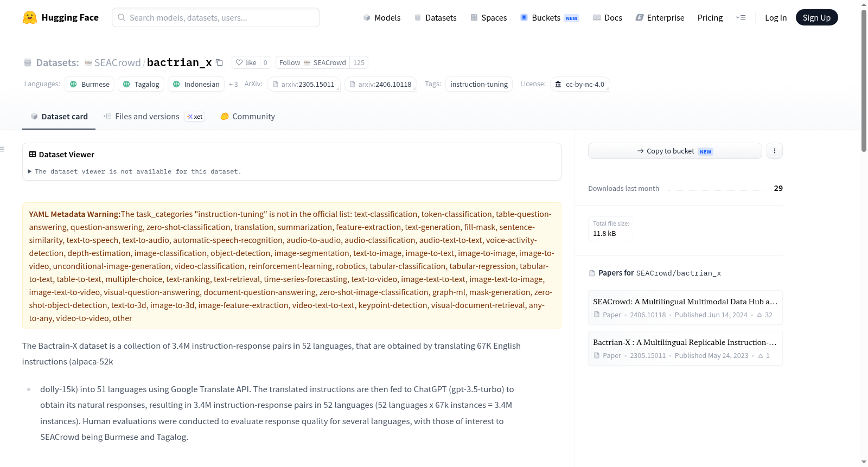This screenshot has width=868, height=467.
Task: Open the navigation overflow menu icon
Action: click(741, 17)
